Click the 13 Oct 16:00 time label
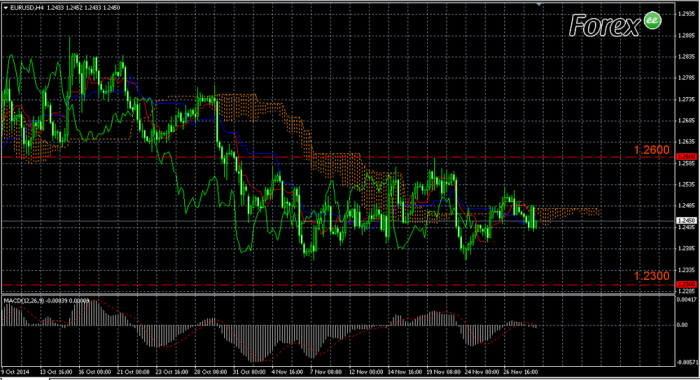Viewport: 700px width, 380px height. click(x=56, y=372)
